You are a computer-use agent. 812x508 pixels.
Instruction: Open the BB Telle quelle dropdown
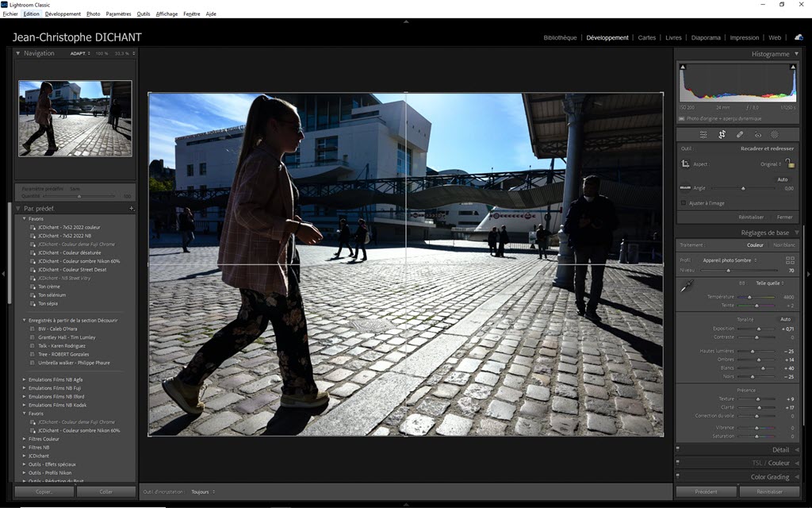point(769,283)
